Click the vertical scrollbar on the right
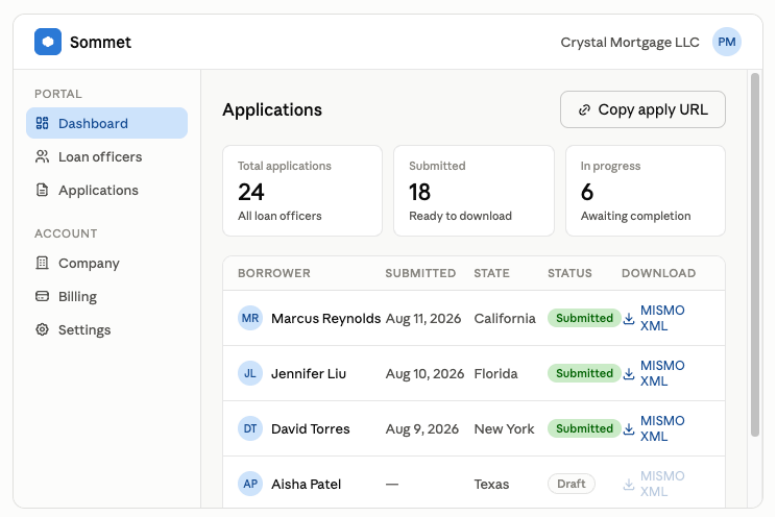This screenshot has height=517, width=775. [755, 255]
